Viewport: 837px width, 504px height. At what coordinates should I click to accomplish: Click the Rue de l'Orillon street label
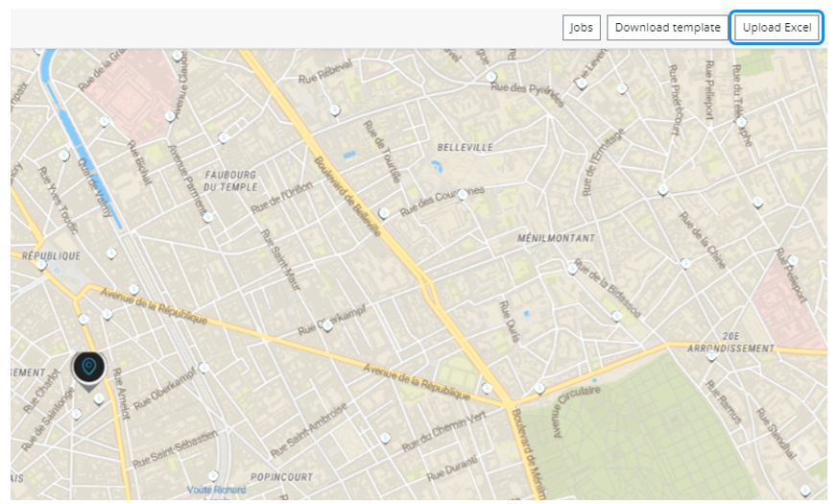coord(282,198)
